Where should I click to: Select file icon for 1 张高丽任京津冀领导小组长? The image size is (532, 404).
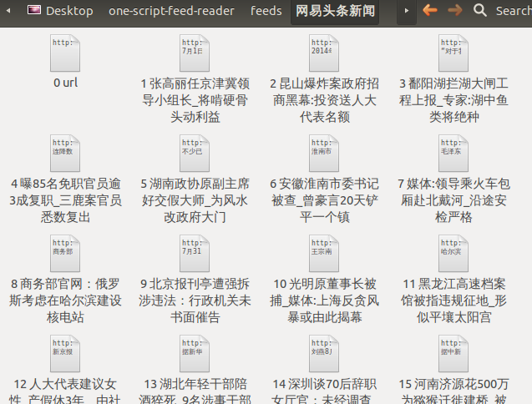pyautogui.click(x=195, y=53)
